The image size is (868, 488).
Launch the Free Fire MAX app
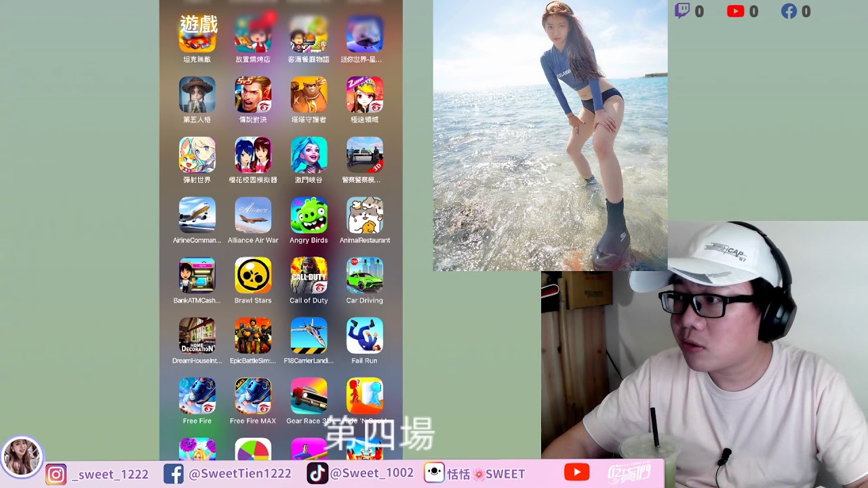click(x=253, y=396)
